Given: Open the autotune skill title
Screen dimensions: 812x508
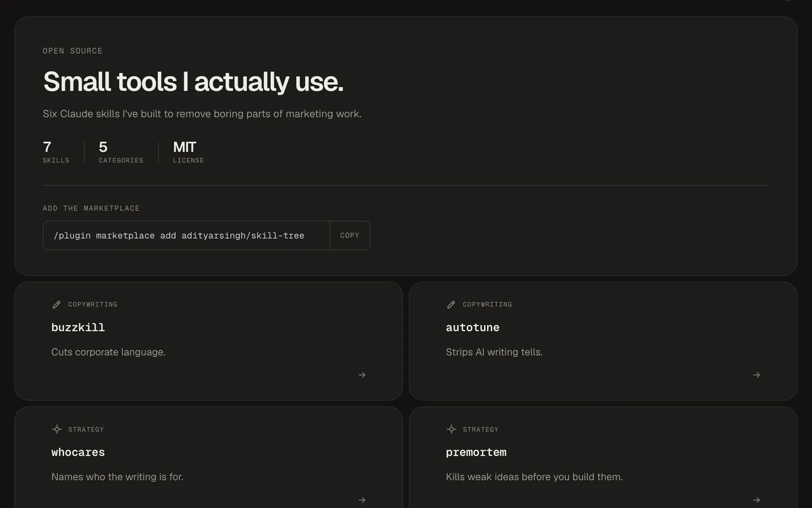Looking at the screenshot, I should tap(472, 328).
